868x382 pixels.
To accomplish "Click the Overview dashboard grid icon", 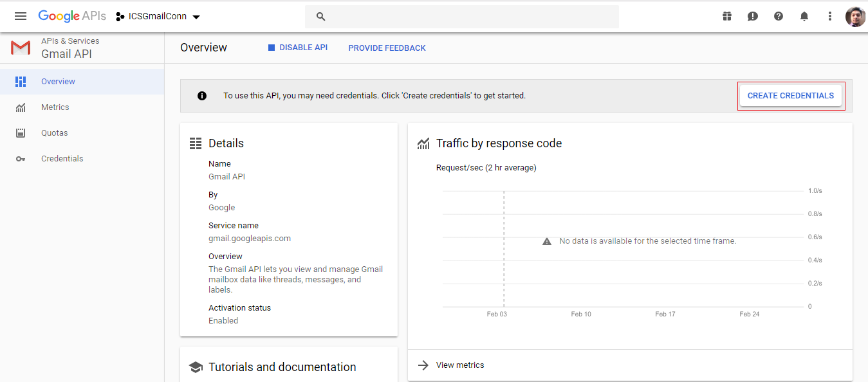I will click(x=21, y=82).
